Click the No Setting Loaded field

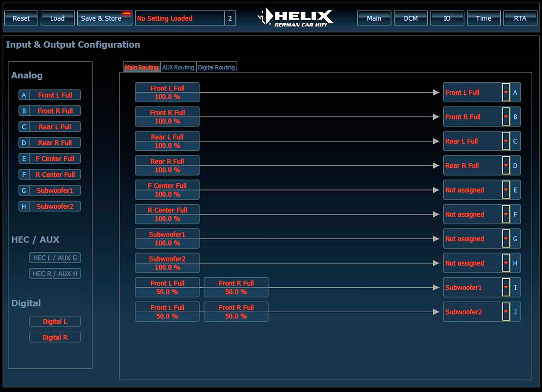180,18
